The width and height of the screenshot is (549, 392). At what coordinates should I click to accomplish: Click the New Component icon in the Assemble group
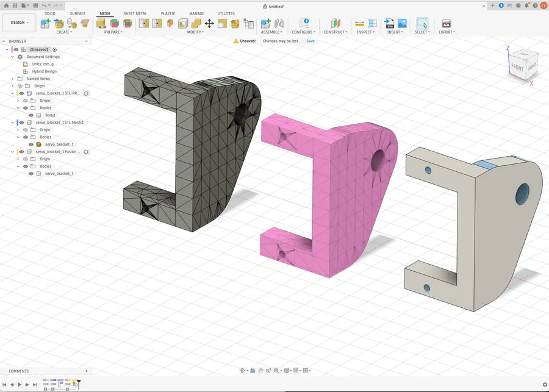266,23
